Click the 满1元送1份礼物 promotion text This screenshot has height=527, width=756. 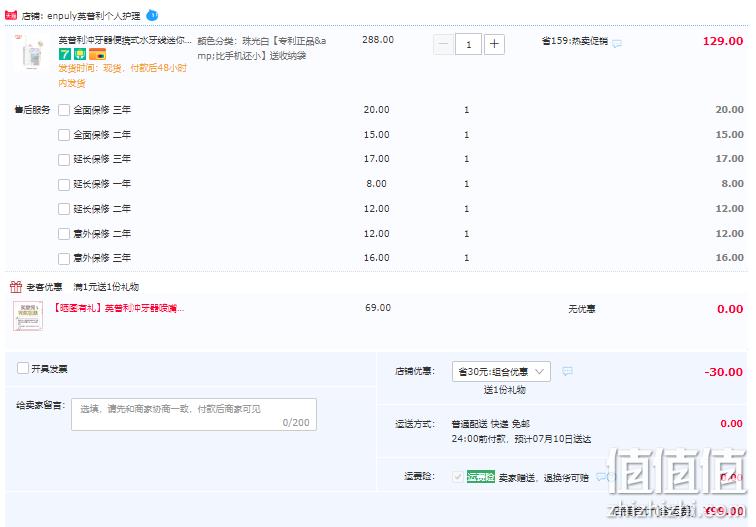point(106,287)
